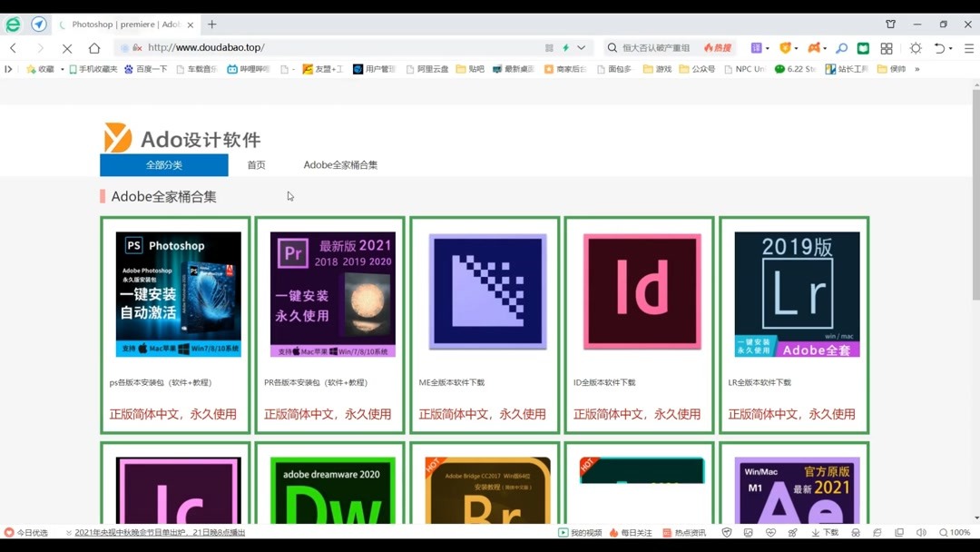Viewport: 980px width, 552px height.
Task: Toggle the shield protection icon in status bar
Action: (x=727, y=532)
